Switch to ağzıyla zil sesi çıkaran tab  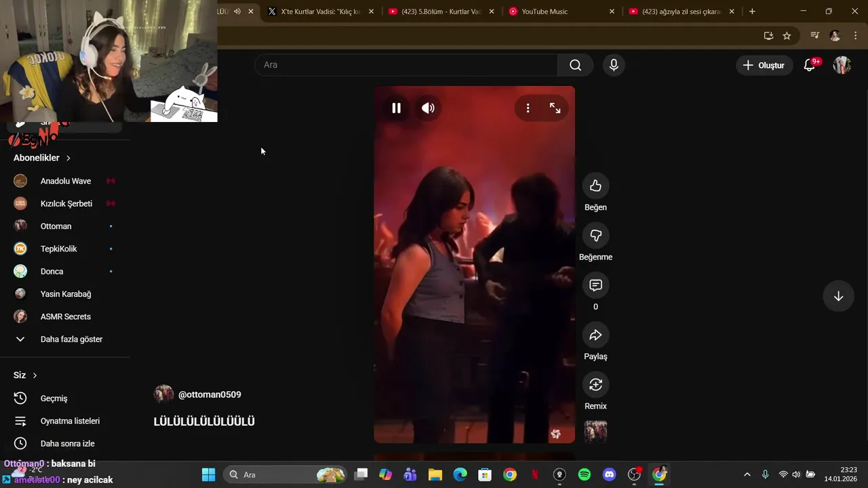(681, 12)
